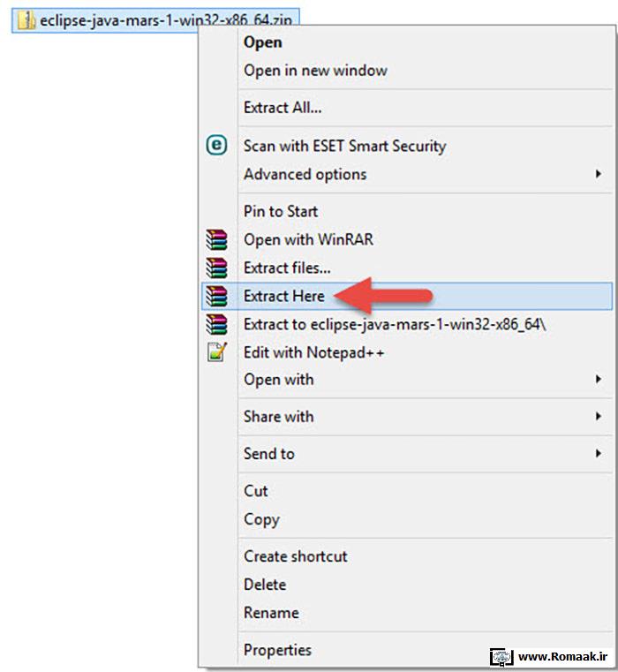Click the zip folder icon of eclipse file
This screenshot has height=672, width=618.
click(x=26, y=20)
